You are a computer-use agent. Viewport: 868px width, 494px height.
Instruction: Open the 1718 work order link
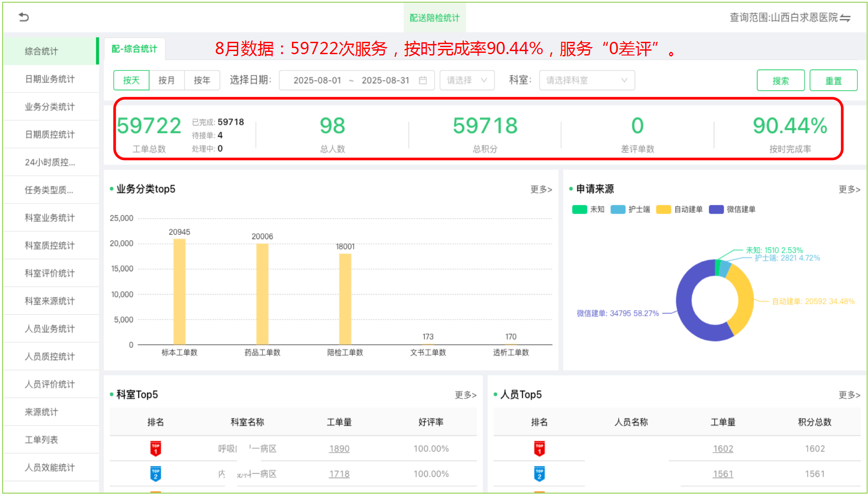point(339,474)
